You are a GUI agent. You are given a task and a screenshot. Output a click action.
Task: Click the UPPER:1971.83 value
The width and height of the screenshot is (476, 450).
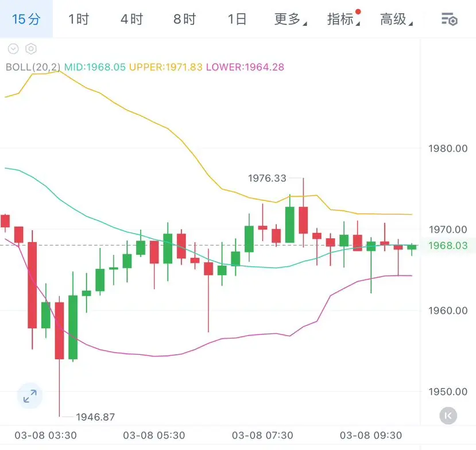165,67
